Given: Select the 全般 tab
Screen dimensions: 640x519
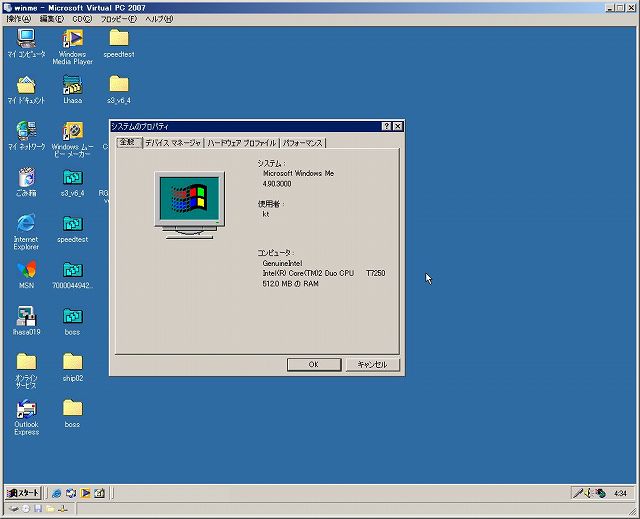Looking at the screenshot, I should (129, 142).
